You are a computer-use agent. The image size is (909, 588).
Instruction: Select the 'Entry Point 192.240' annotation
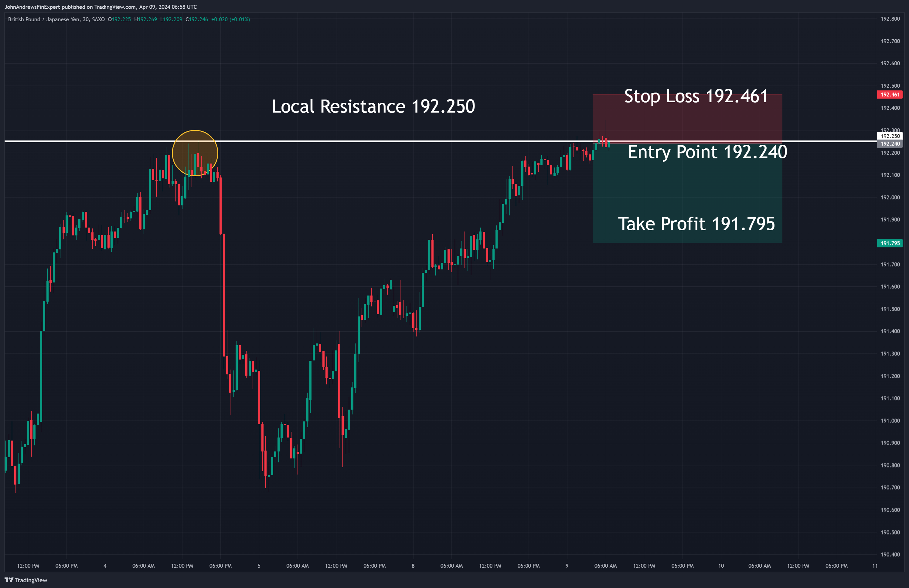tap(707, 152)
